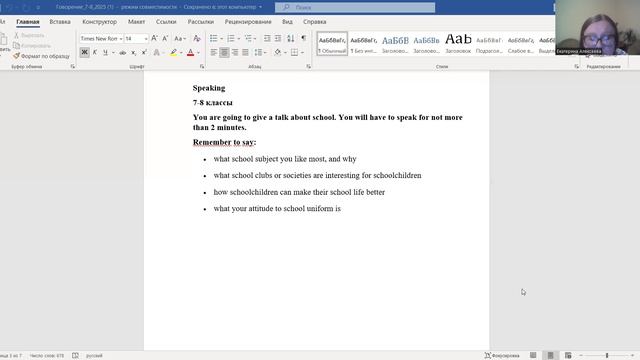This screenshot has height=360, width=640.
Task: Apply text effects icon
Action: [x=156, y=52]
